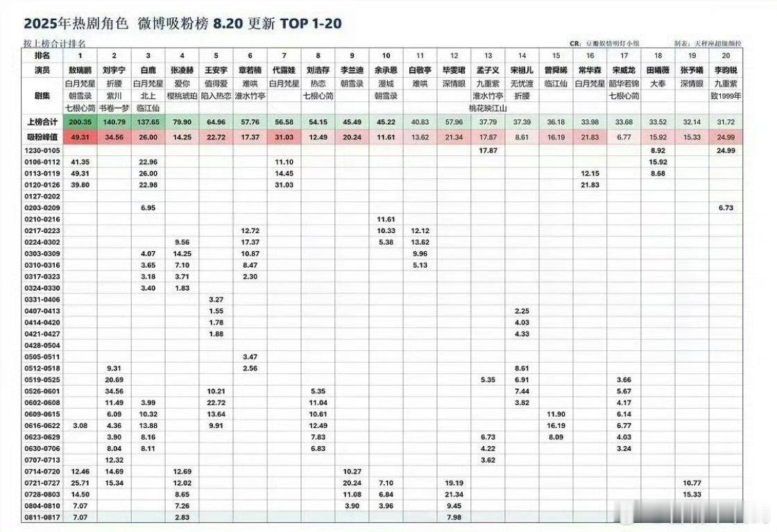Viewport: 777px width, 532px height.
Task: Click value '39.80' in row 0120-0126
Action: [x=80, y=185]
